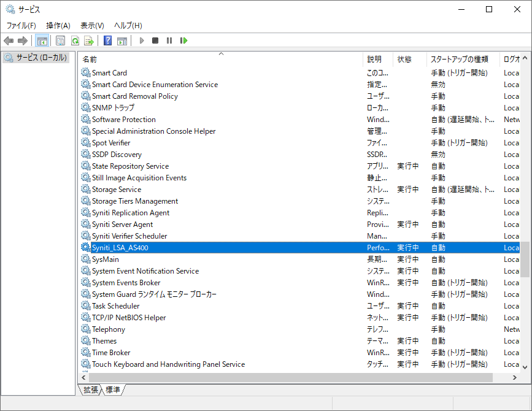The height and width of the screenshot is (411, 532).
Task: Select the Syniti Replication Agent service
Action: point(131,213)
